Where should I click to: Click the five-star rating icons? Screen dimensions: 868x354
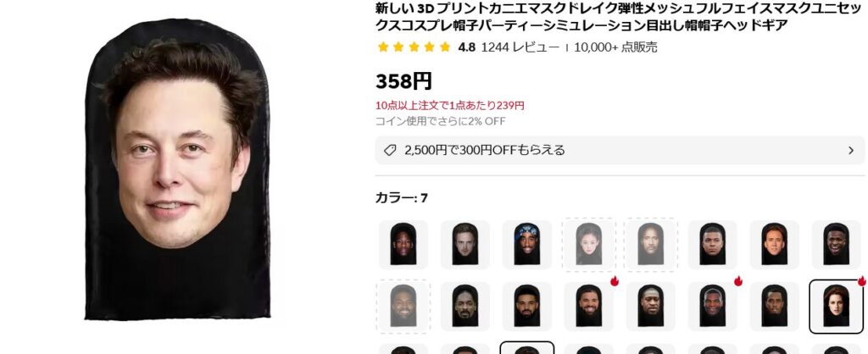[414, 47]
